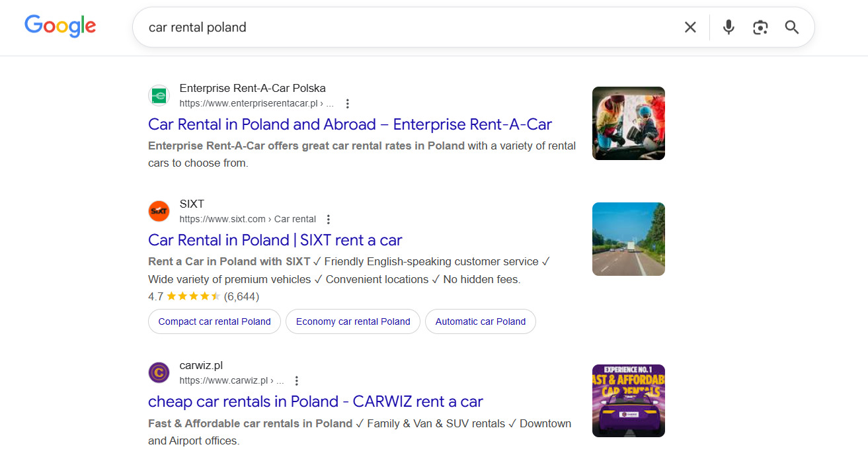This screenshot has width=868, height=463.
Task: Click the carwiz.pl favicon
Action: [x=159, y=372]
